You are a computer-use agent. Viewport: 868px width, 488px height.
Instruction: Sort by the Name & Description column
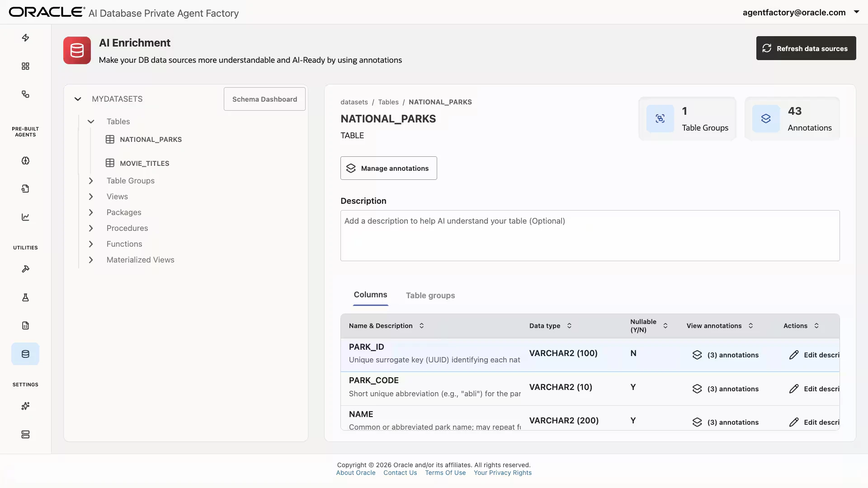421,326
